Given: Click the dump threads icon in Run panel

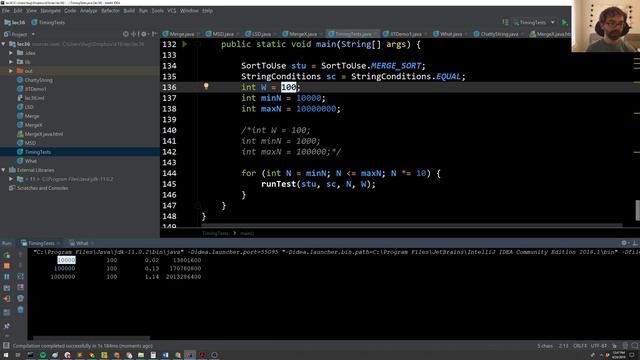Looking at the screenshot, I should coord(7,288).
